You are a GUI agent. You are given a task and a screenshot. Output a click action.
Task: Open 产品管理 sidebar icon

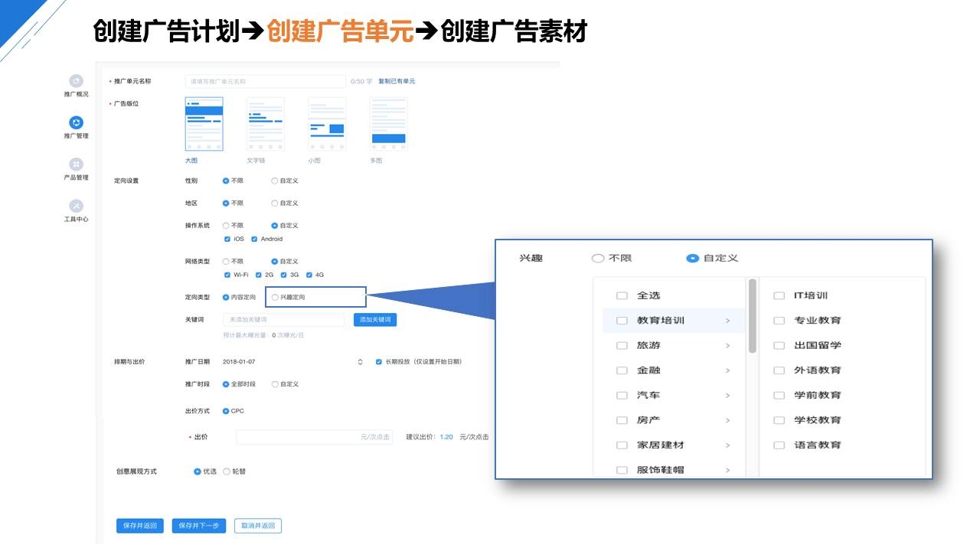(76, 165)
